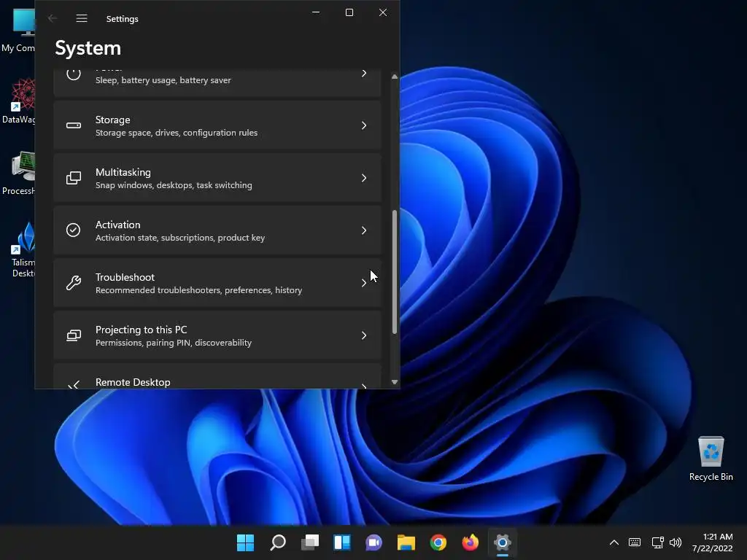This screenshot has width=747, height=560.
Task: Close the Settings window
Action: [382, 12]
